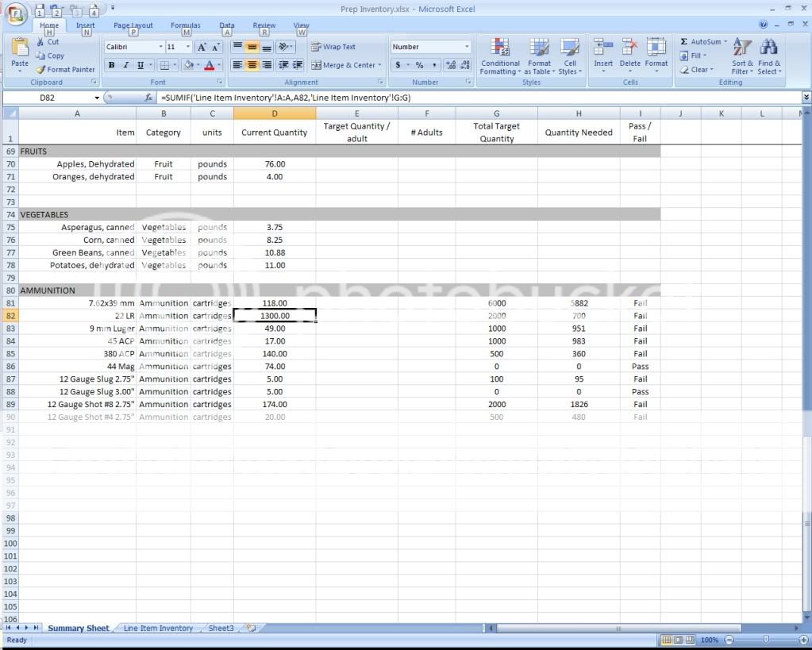This screenshot has height=650, width=812.
Task: Click Insert cells button
Action: tap(603, 56)
